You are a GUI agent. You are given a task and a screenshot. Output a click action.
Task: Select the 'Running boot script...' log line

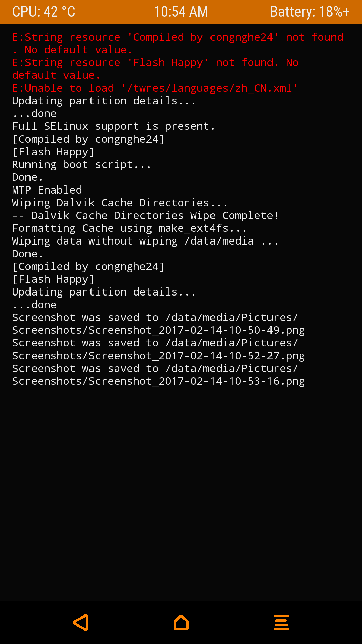[x=82, y=165]
